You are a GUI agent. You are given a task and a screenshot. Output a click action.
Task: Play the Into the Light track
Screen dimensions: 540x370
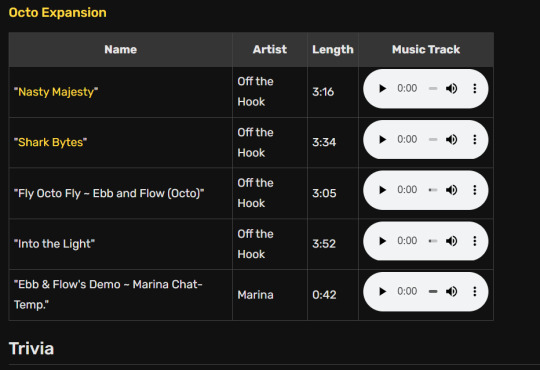pos(382,241)
